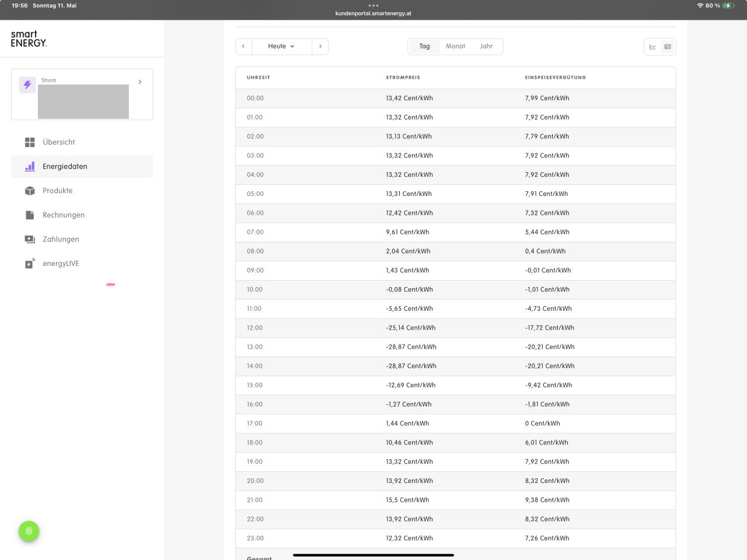Click the purple lightning Strom icon
This screenshot has height=560, width=747.
(x=27, y=85)
